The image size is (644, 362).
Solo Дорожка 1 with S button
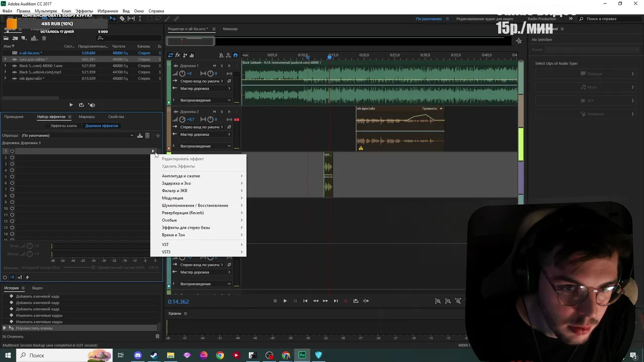coord(222,66)
